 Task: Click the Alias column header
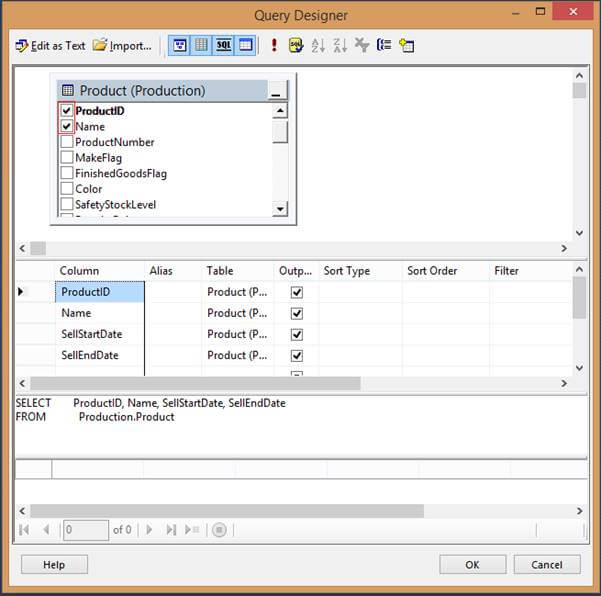pos(173,271)
